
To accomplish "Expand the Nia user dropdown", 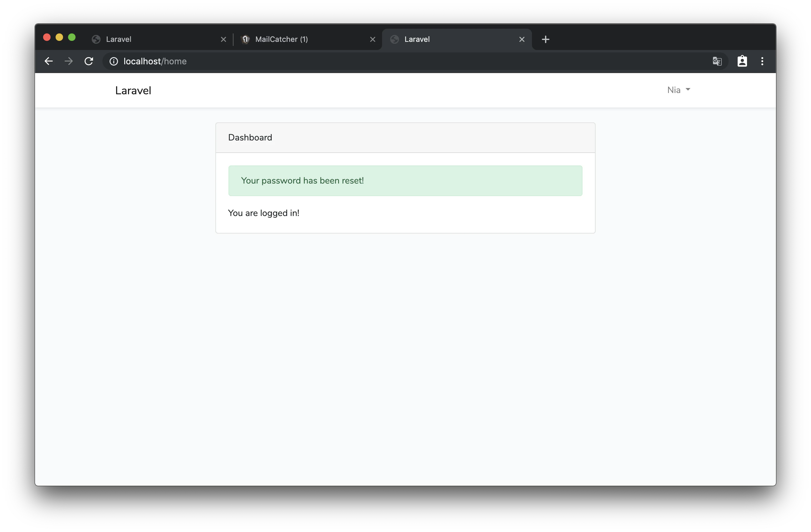I will (678, 90).
